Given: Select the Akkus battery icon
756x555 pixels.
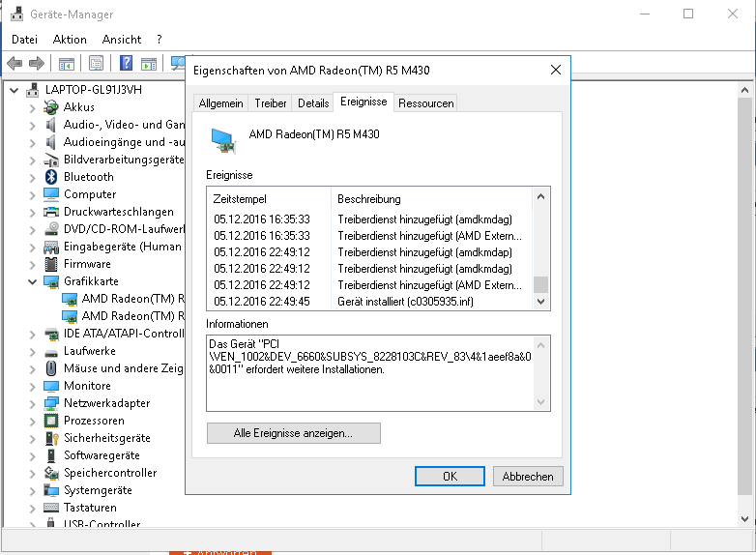Looking at the screenshot, I should coord(51,107).
